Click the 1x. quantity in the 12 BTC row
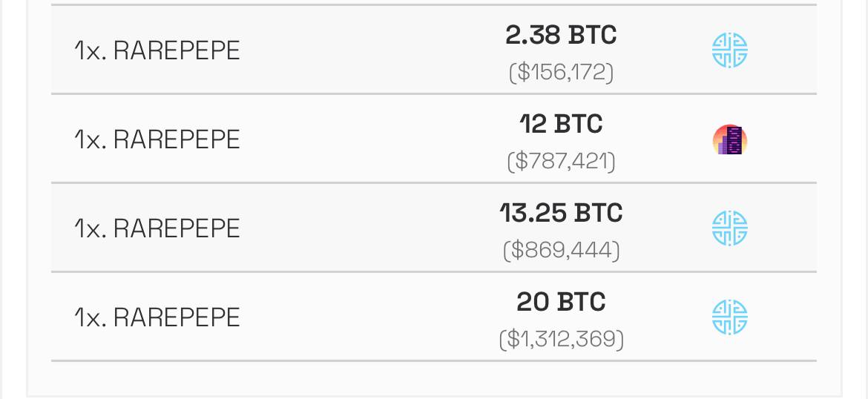The width and height of the screenshot is (868, 399). point(91,139)
